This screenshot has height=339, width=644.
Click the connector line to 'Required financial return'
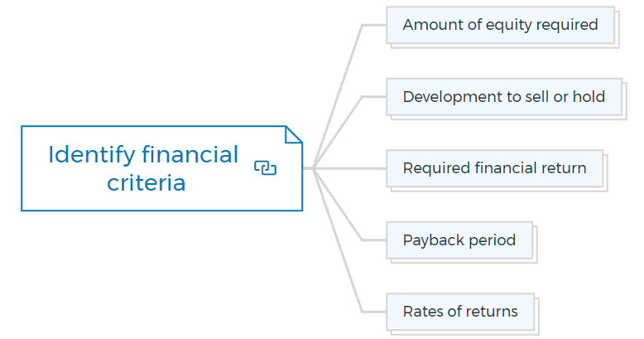pyautogui.click(x=349, y=168)
